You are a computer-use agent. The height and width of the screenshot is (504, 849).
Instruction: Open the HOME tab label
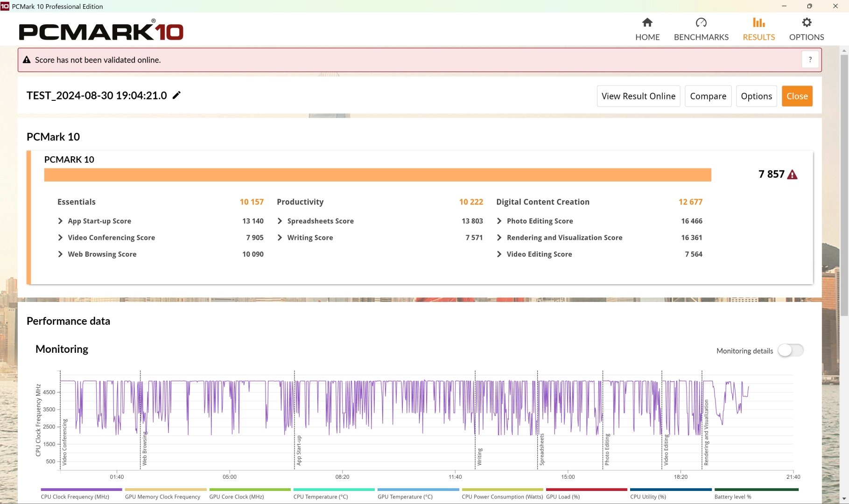pos(647,37)
